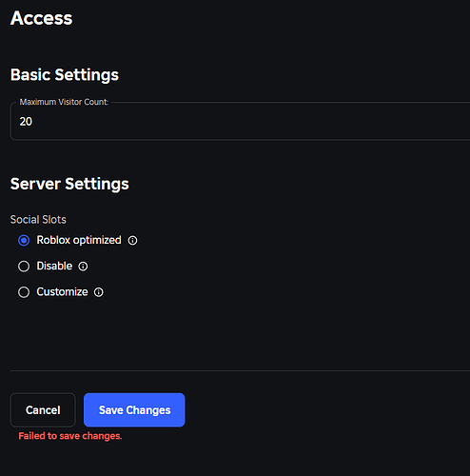
Task: Click the red Failed to save changes message
Action: [x=70, y=436]
